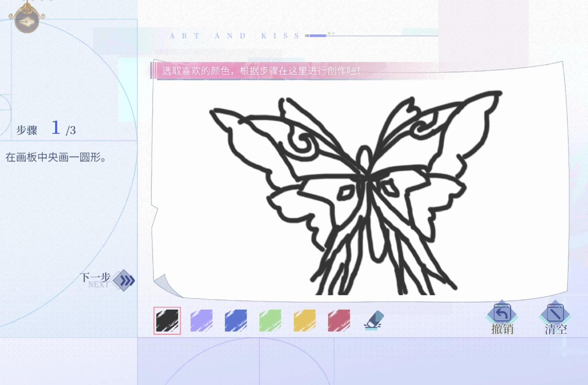The height and width of the screenshot is (385, 588).
Task: Choose the red crayon color
Action: tap(339, 320)
